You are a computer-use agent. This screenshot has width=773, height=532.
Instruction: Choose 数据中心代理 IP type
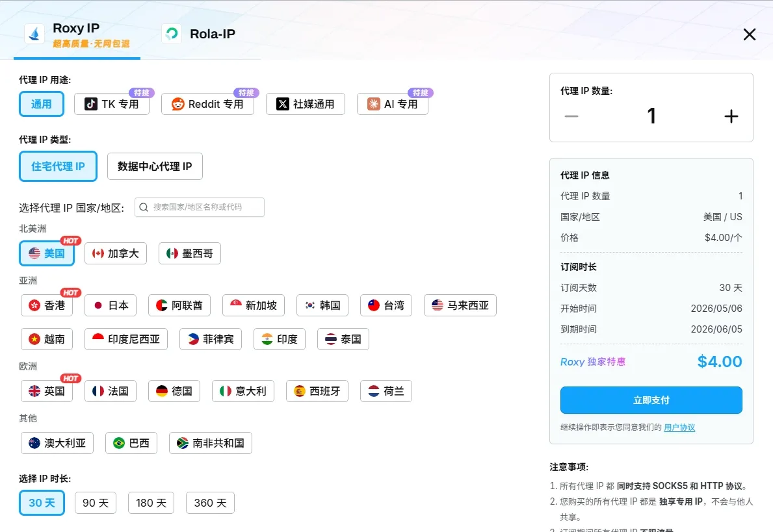point(155,166)
